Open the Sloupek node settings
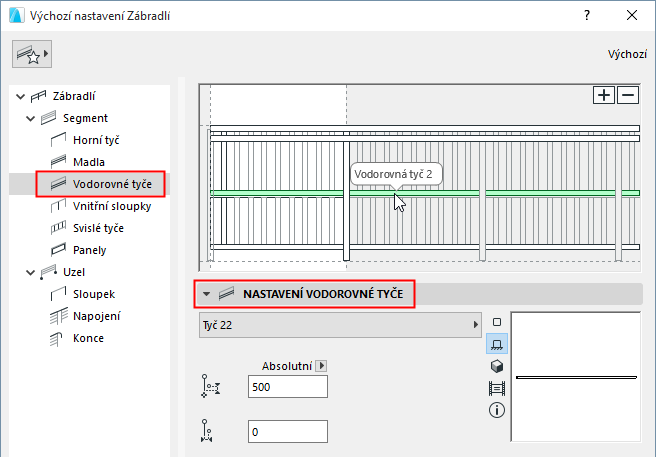This screenshot has height=457, width=656. click(94, 294)
